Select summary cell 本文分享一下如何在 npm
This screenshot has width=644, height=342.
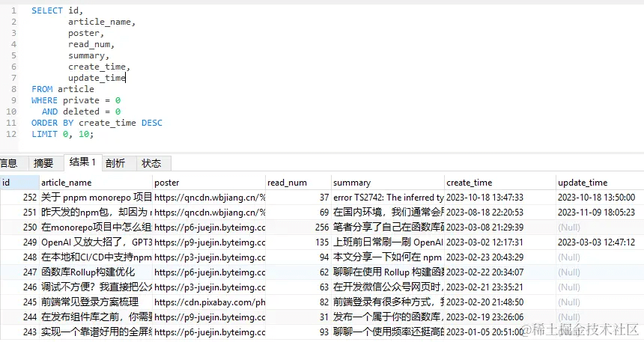388,257
